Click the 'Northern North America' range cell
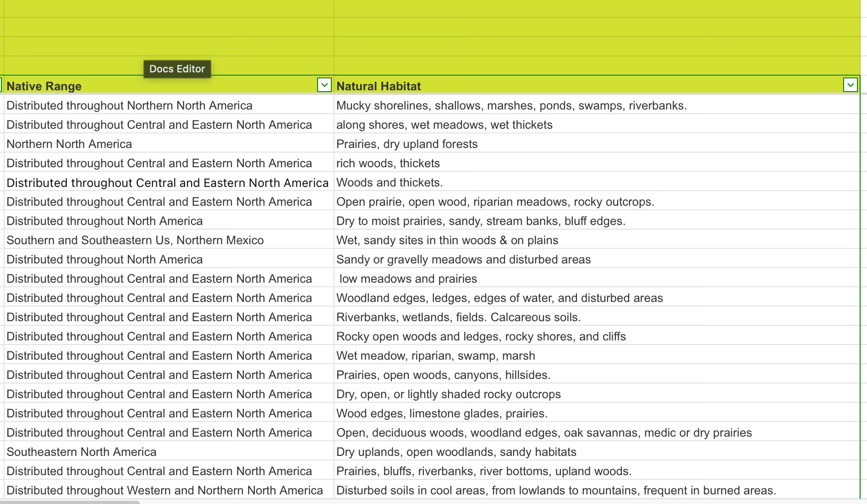Viewport: 867px width, 504px height. point(169,144)
